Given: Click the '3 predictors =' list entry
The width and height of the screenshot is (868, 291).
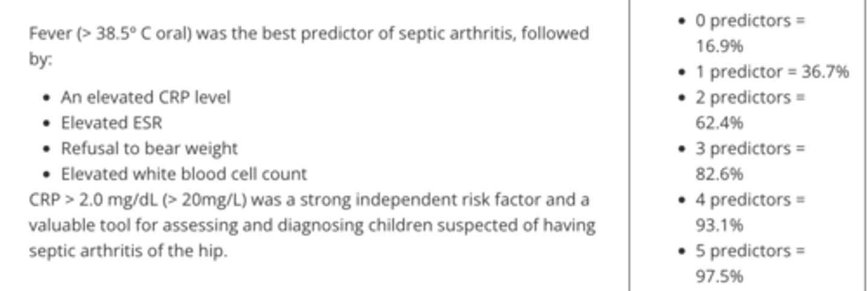Looking at the screenshot, I should pyautogui.click(x=750, y=149).
